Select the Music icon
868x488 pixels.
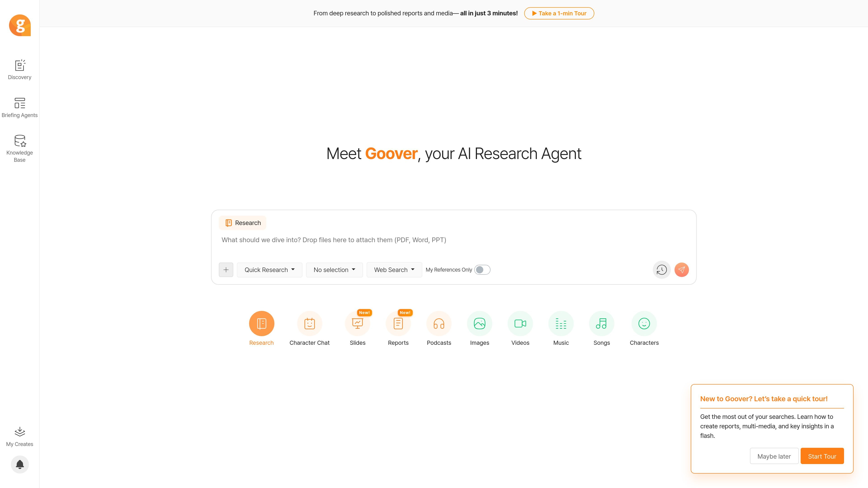(x=561, y=324)
